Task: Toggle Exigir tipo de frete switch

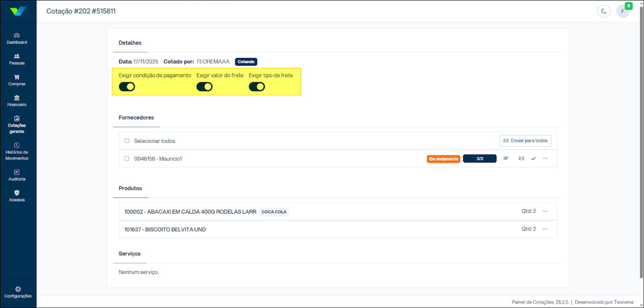Action: coord(257,87)
